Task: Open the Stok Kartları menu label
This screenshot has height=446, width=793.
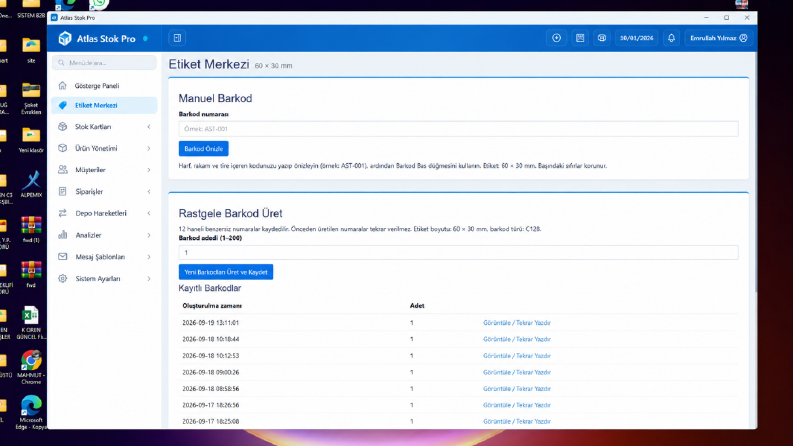Action: pyautogui.click(x=93, y=126)
